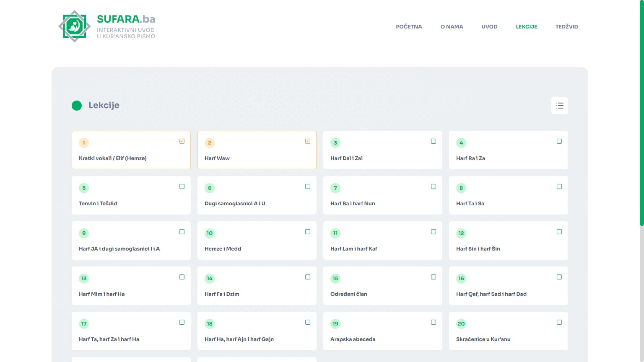
Task: Open the TEDŽVID menu item
Action: point(567,27)
